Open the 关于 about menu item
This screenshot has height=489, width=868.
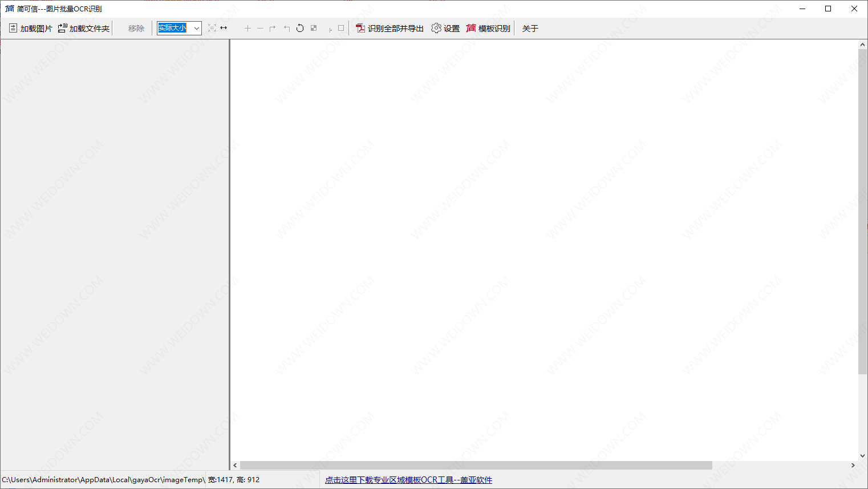coord(530,28)
